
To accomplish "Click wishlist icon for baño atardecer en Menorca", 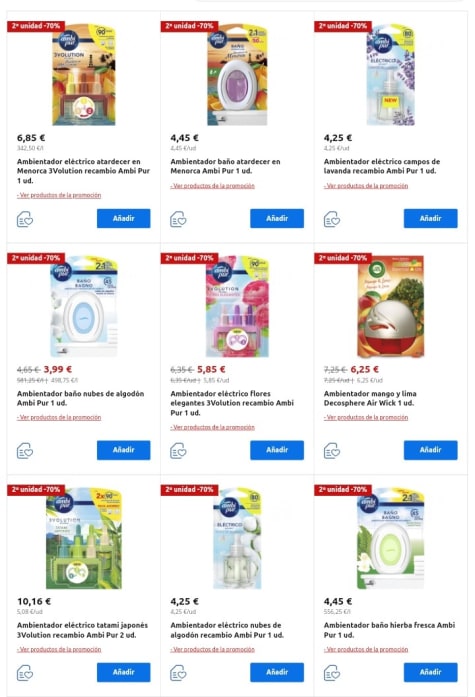I will click(x=178, y=219).
